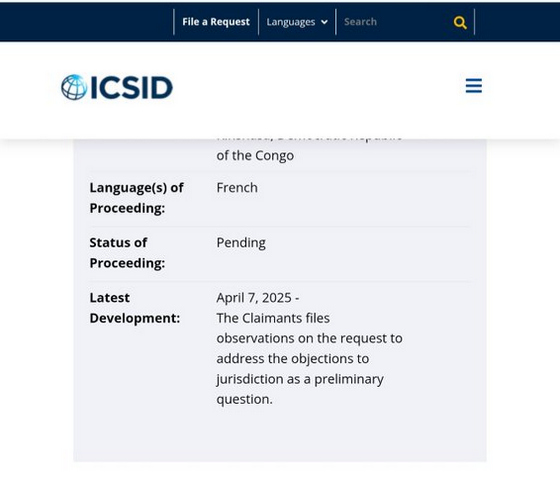Open the Languages menu label
The height and width of the screenshot is (480, 560).
tap(291, 22)
